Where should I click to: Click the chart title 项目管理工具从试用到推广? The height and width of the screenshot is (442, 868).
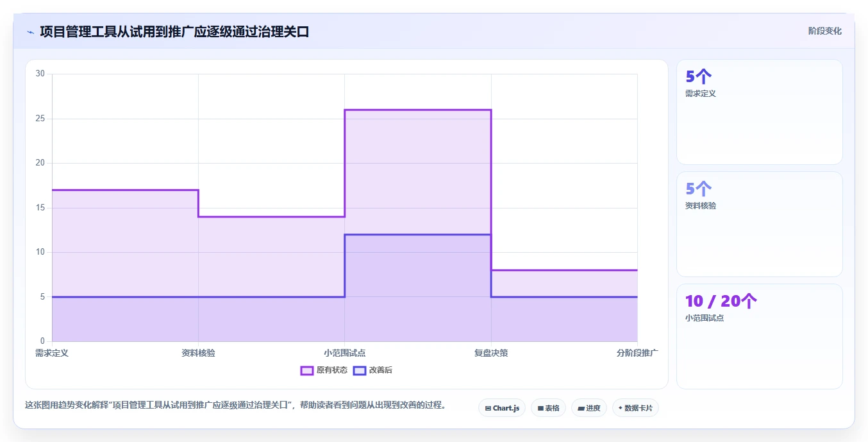[174, 31]
